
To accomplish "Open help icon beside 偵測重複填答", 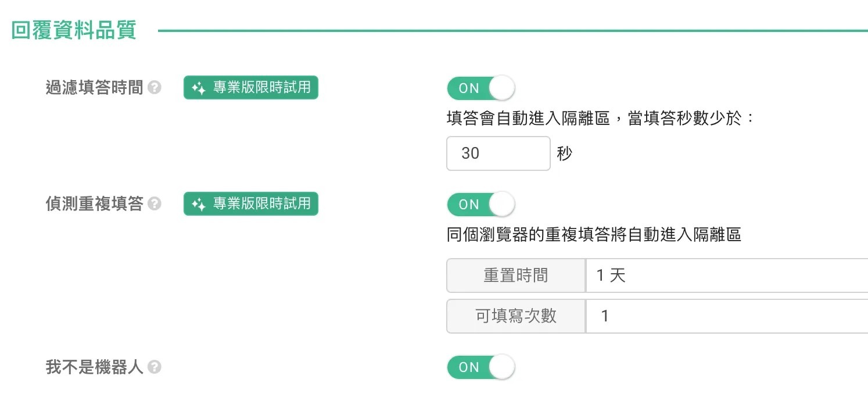I will click(154, 204).
